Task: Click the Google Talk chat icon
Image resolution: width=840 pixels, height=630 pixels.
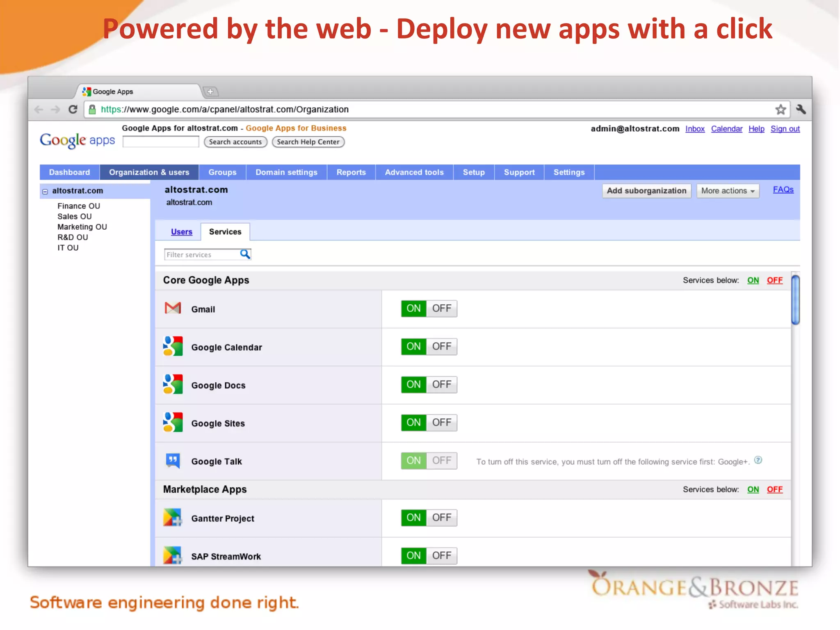Action: (173, 461)
